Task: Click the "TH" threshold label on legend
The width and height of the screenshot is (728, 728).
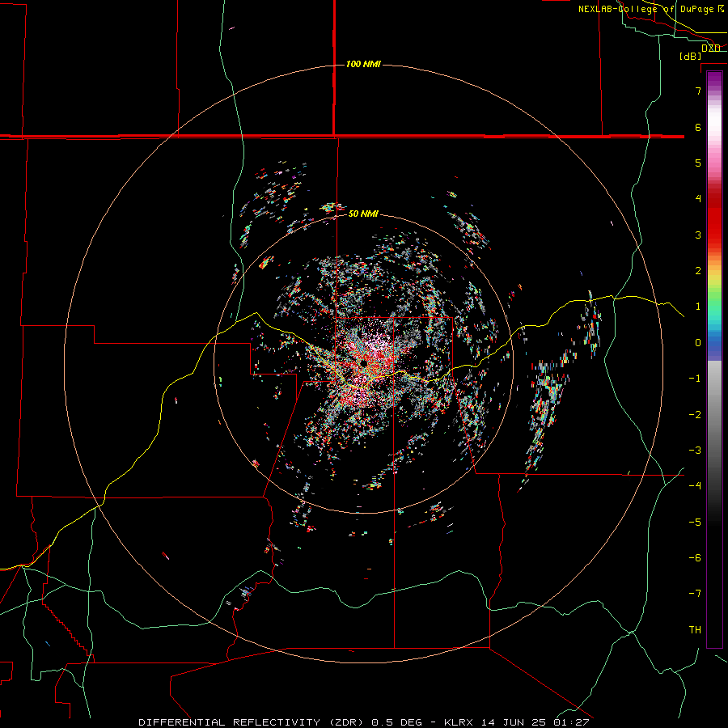Action: tap(695, 630)
